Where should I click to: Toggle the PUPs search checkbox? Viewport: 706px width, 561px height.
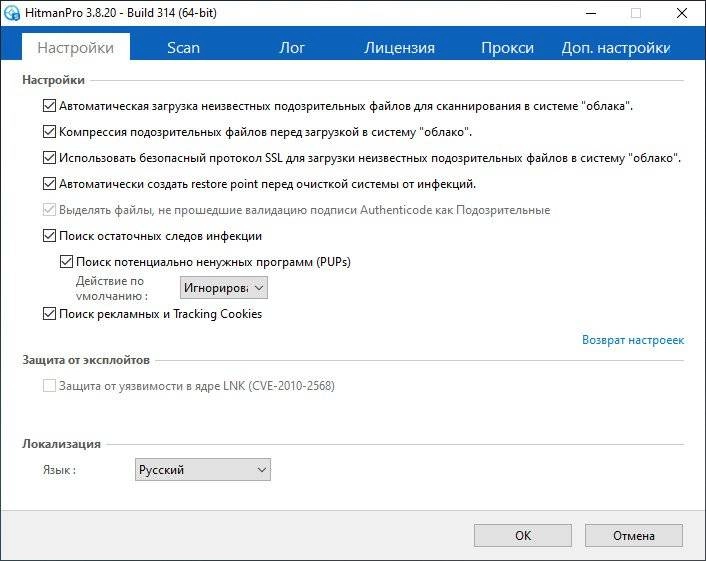click(x=66, y=262)
